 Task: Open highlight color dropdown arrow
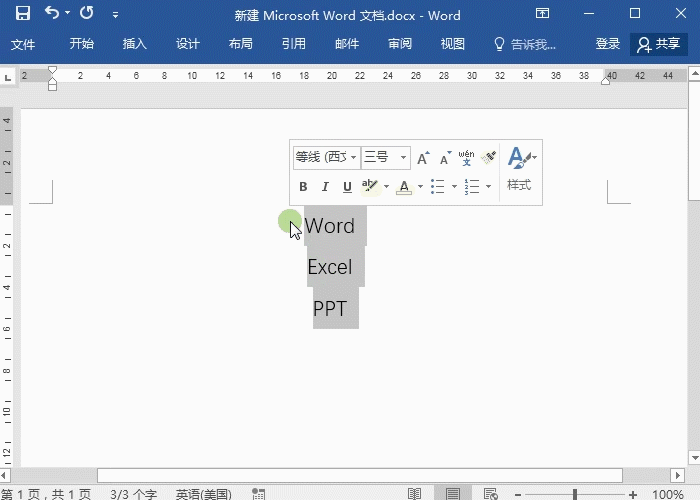(x=387, y=187)
